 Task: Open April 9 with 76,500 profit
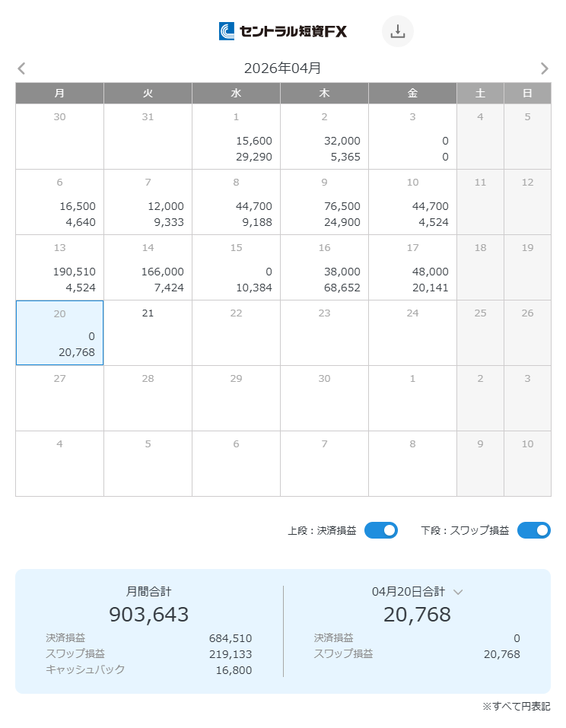325,202
